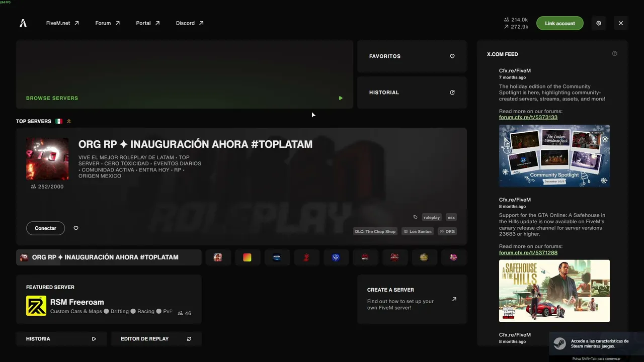
Task: Select the orange-yellow gradient server icon
Action: [x=247, y=257]
